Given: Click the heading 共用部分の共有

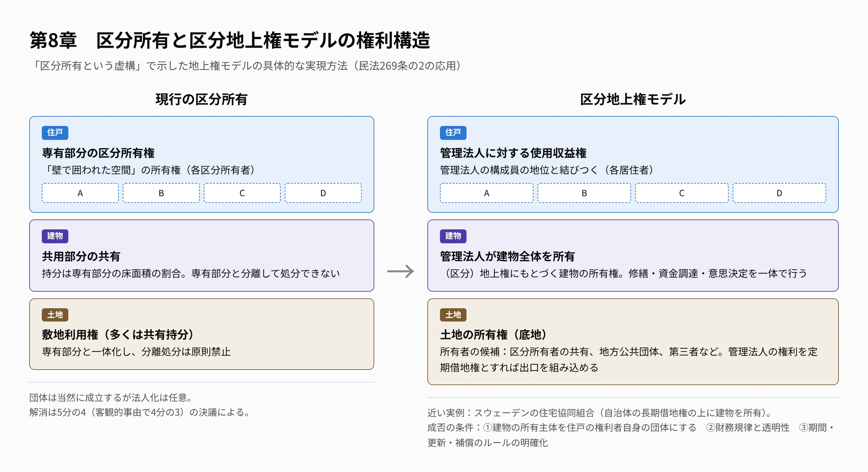Looking at the screenshot, I should click(81, 257).
